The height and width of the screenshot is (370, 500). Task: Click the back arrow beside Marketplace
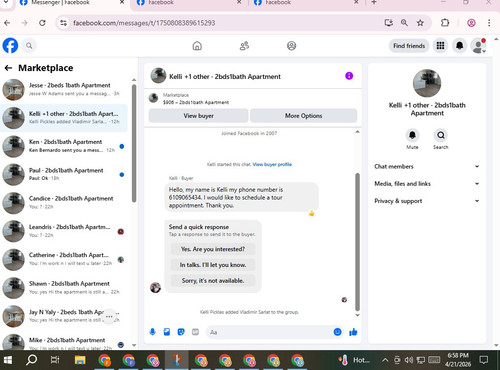[x=8, y=68]
